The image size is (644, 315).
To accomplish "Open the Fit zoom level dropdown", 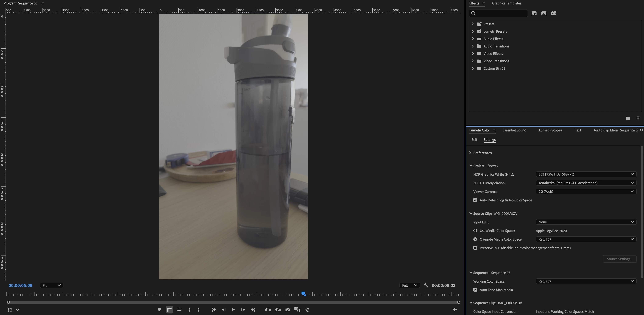I will tap(51, 285).
